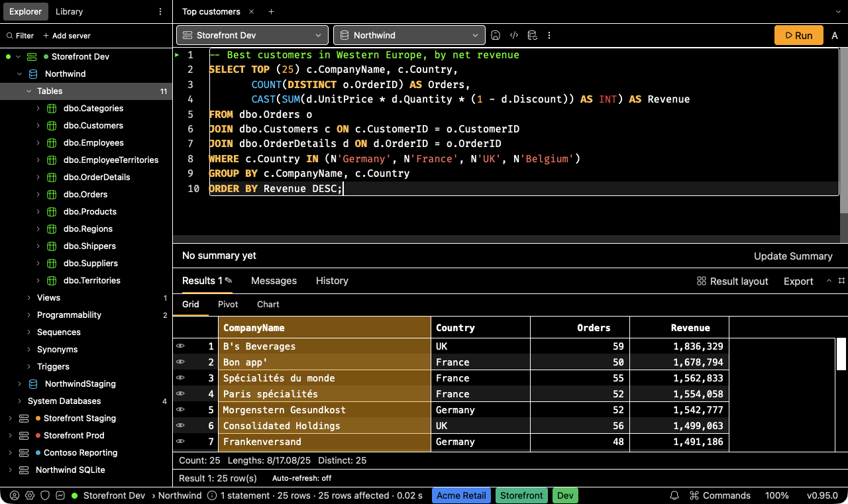Click the save query icon
The width and height of the screenshot is (848, 504).
496,35
